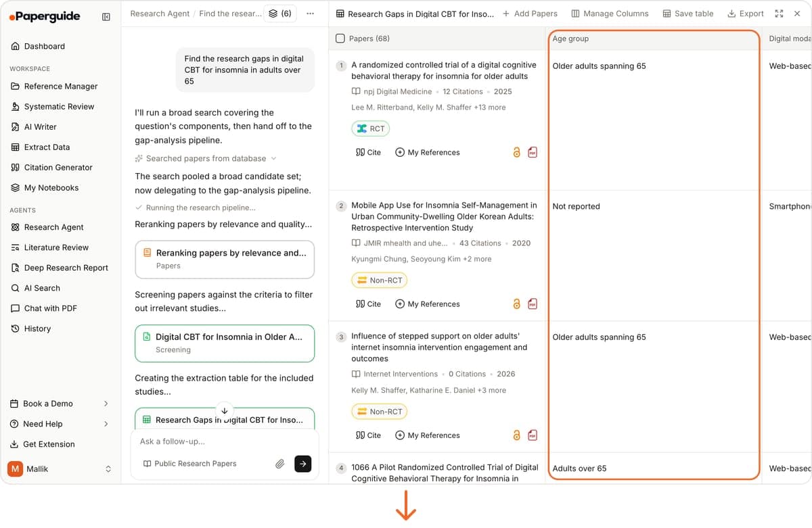Viewport: 812px width, 528px height.
Task: Toggle fullscreen table view icon
Action: click(779, 14)
